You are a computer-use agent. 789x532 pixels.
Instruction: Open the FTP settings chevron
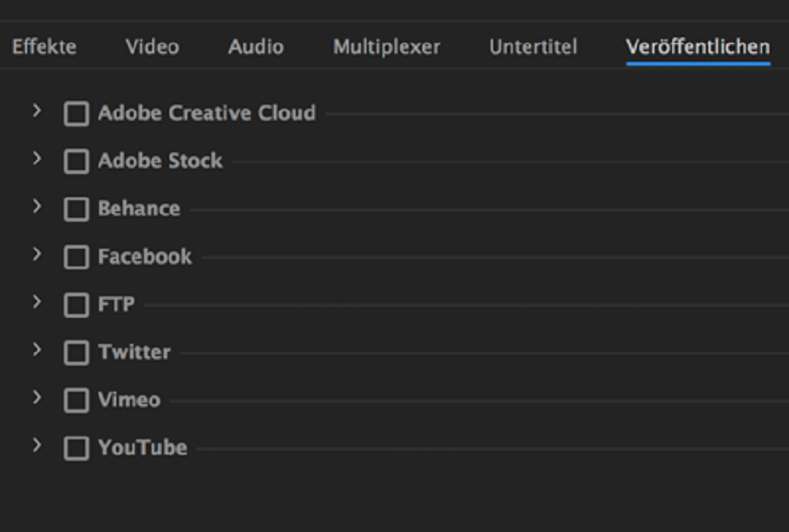(36, 302)
